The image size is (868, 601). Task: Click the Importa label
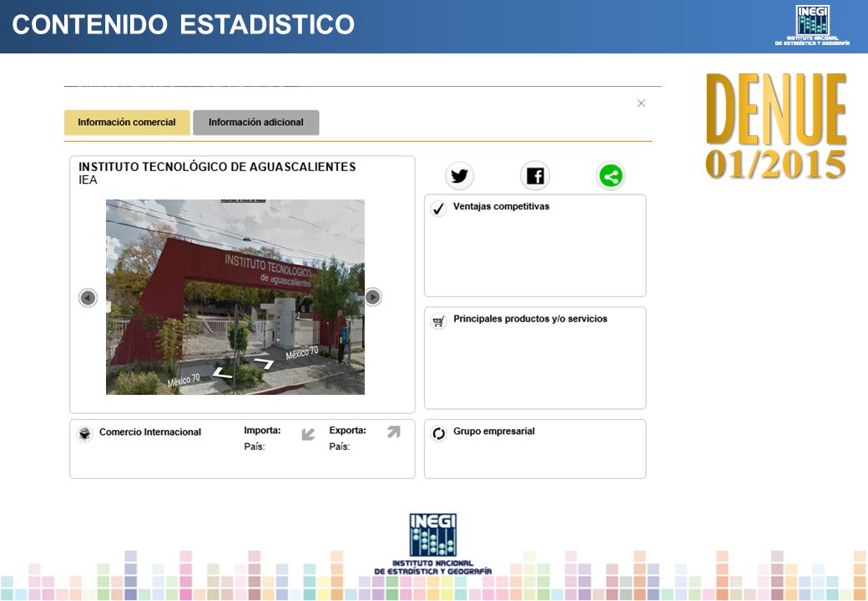(x=262, y=430)
